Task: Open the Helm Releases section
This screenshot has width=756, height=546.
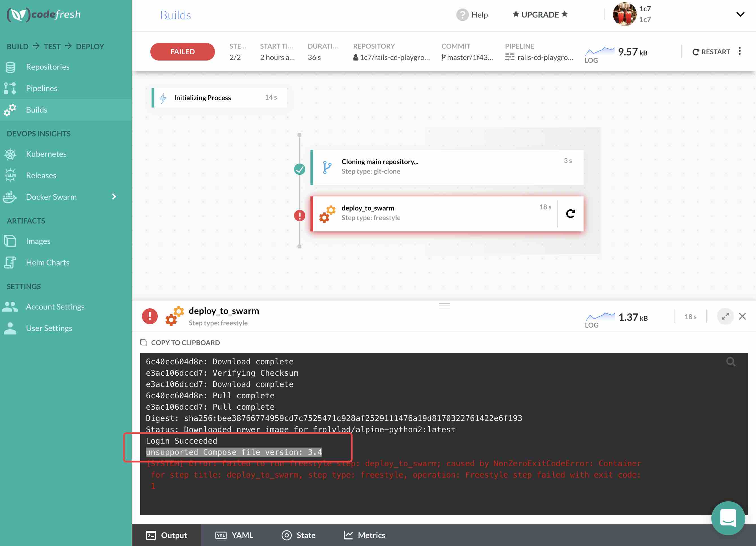Action: [41, 175]
